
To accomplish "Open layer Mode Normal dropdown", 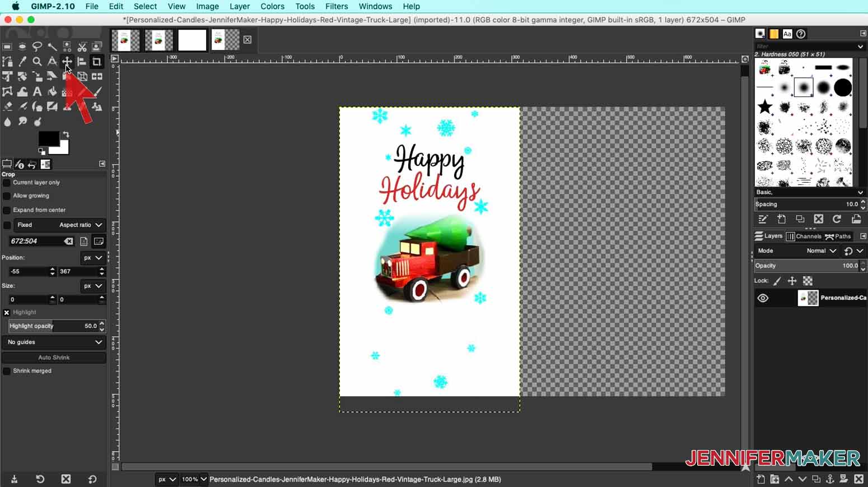I will pyautogui.click(x=797, y=251).
